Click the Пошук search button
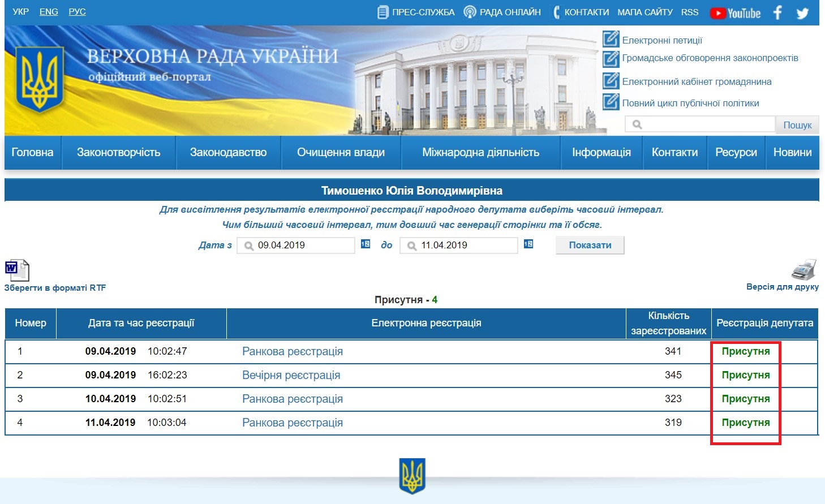The height and width of the screenshot is (504, 825). pyautogui.click(x=797, y=125)
